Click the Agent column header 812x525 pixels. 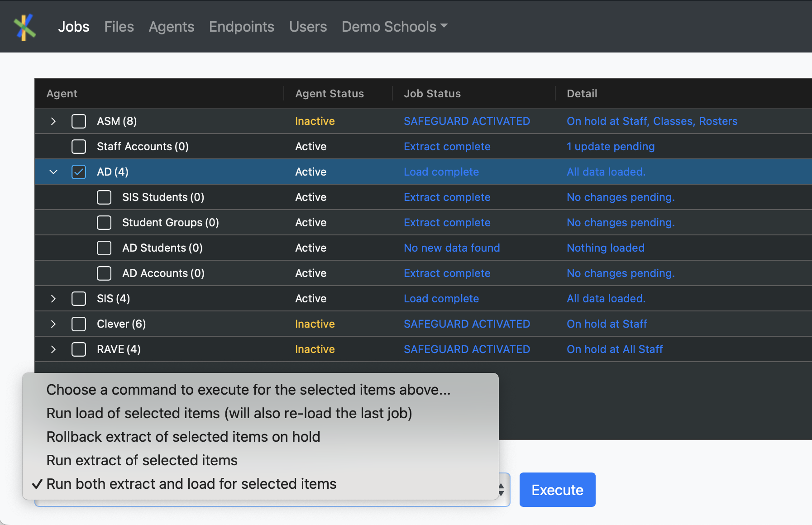tap(62, 94)
